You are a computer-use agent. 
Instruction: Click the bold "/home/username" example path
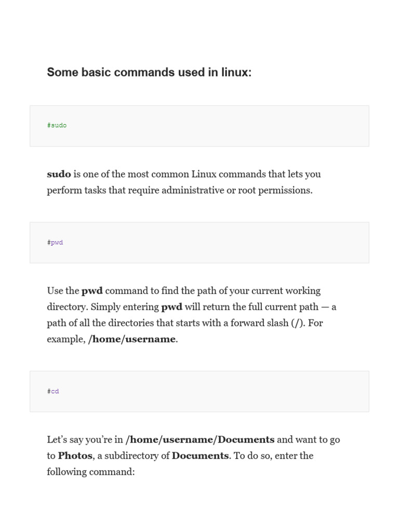(x=132, y=339)
